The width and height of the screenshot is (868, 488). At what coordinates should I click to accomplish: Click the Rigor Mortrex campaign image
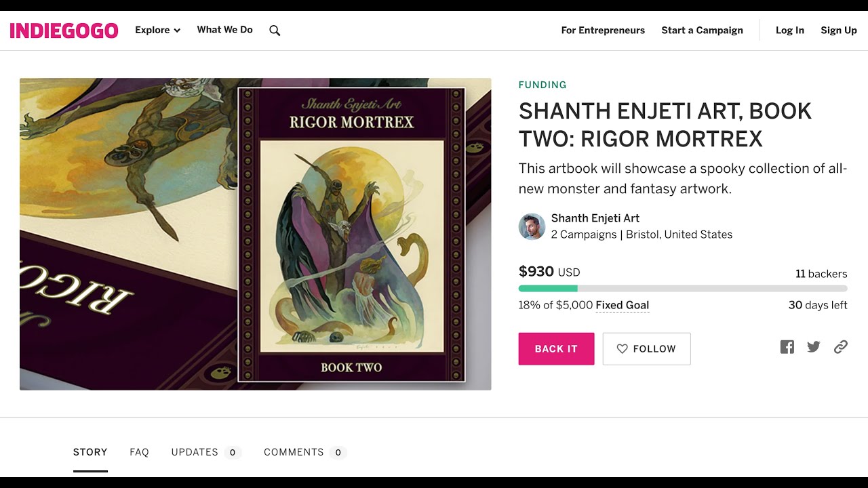(x=255, y=234)
